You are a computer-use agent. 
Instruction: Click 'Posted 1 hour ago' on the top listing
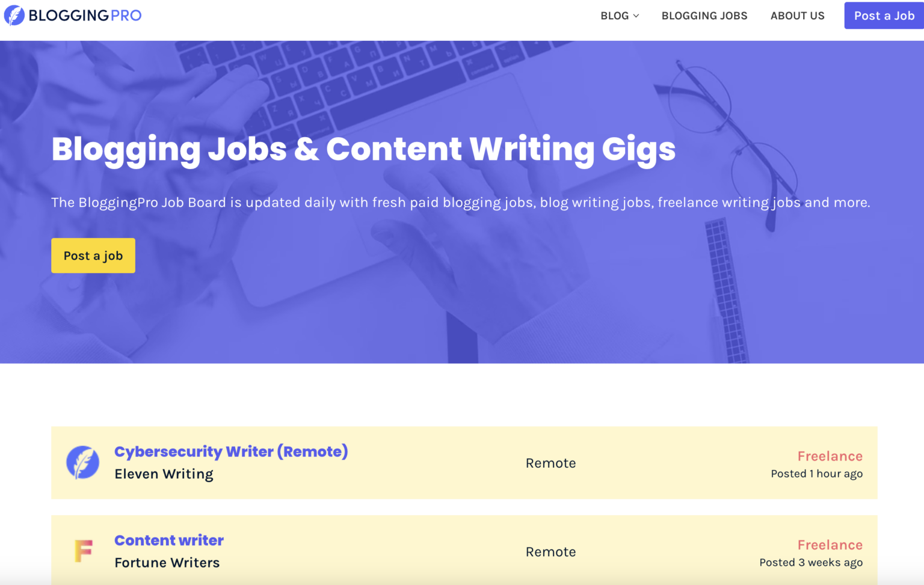click(x=816, y=474)
